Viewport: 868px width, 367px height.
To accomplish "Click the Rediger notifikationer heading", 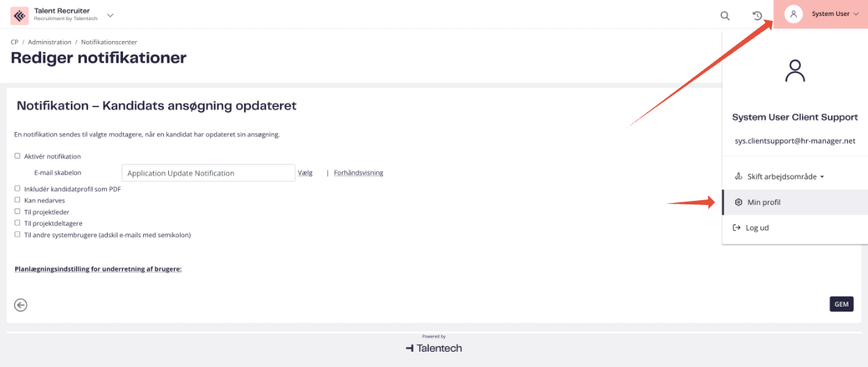I will [x=99, y=58].
